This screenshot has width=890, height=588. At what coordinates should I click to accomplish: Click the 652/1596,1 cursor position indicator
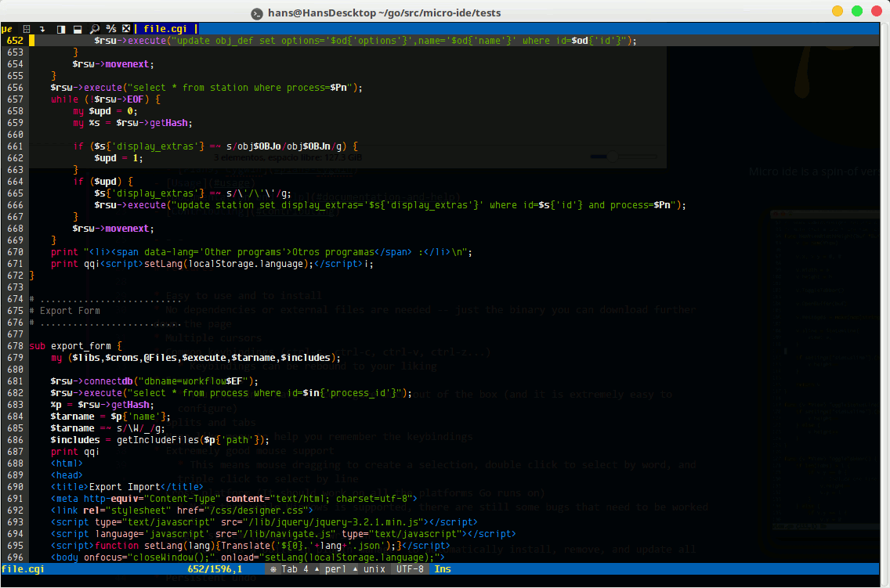tap(215, 569)
